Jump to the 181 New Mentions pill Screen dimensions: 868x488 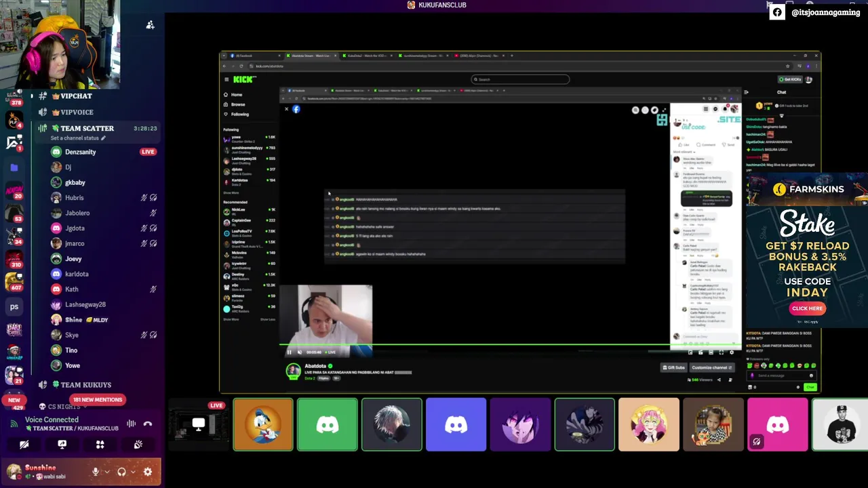(98, 400)
